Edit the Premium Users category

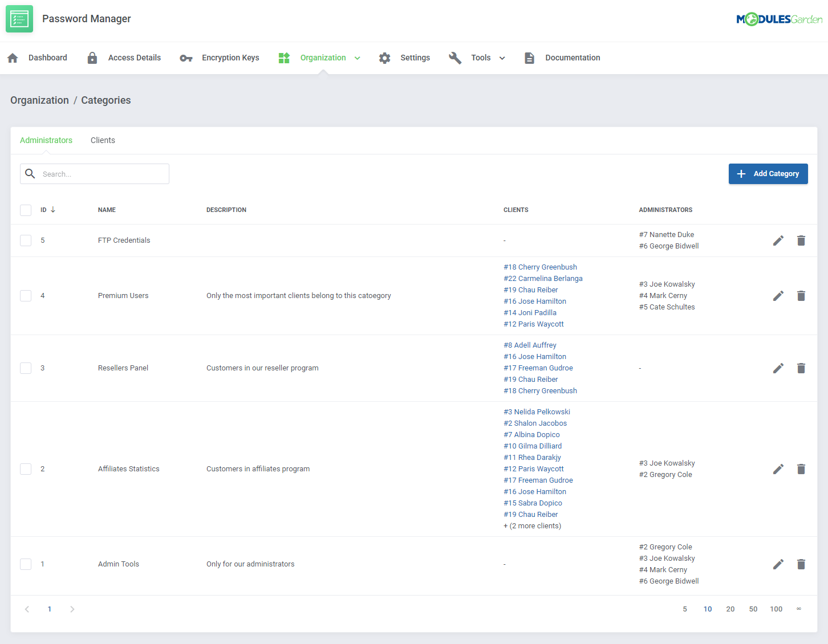(x=778, y=296)
